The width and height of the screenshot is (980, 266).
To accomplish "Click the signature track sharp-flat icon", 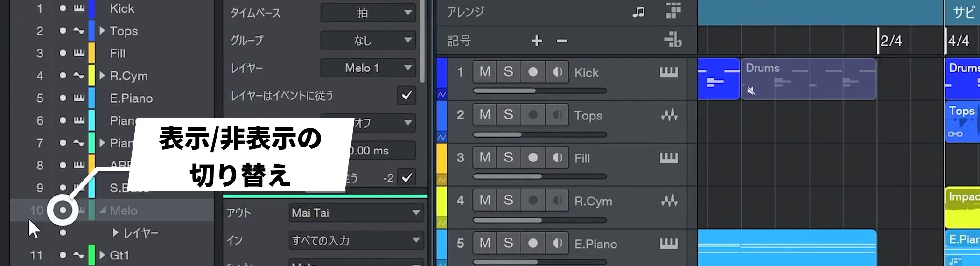I will (672, 40).
